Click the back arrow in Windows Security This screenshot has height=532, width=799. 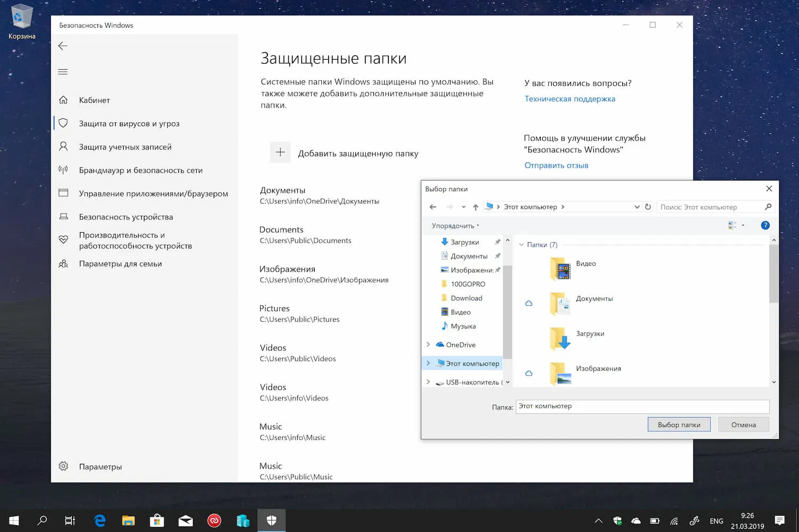(x=62, y=46)
